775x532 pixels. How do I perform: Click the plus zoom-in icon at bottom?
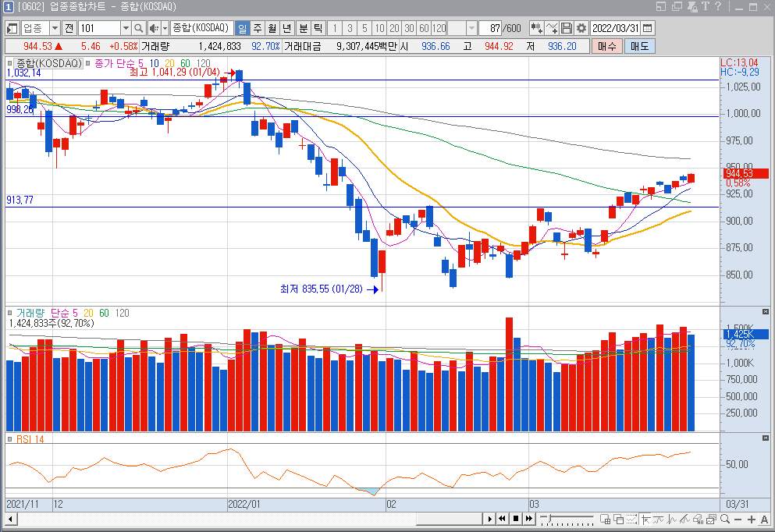click(752, 520)
